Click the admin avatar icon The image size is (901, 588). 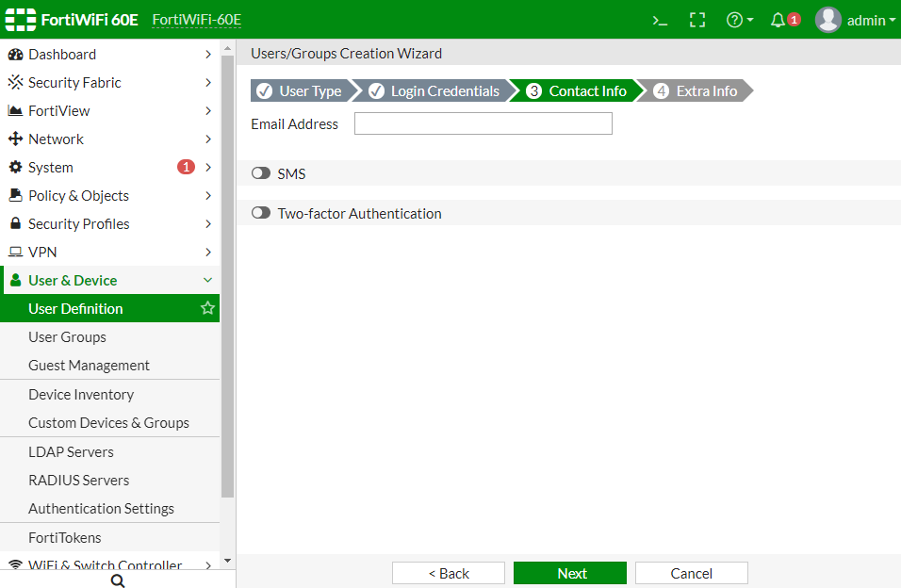(828, 20)
